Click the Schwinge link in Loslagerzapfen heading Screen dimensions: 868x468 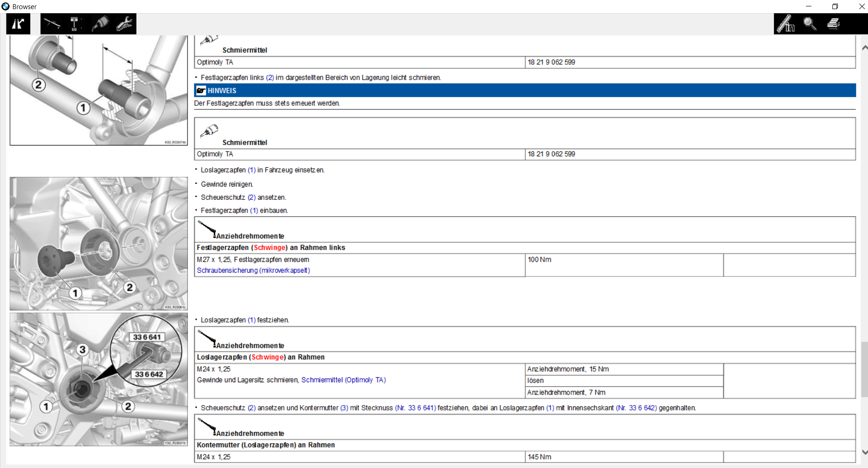click(268, 357)
